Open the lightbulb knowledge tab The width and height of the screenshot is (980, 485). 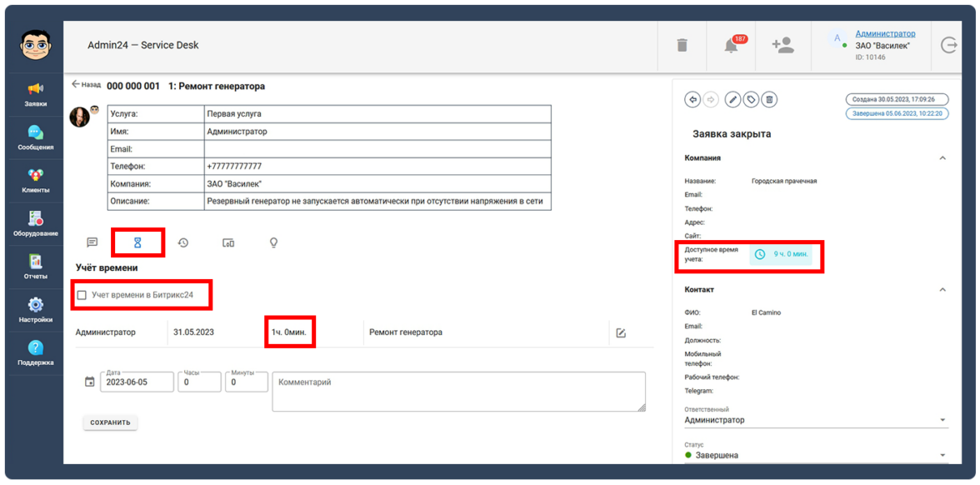[x=273, y=242]
